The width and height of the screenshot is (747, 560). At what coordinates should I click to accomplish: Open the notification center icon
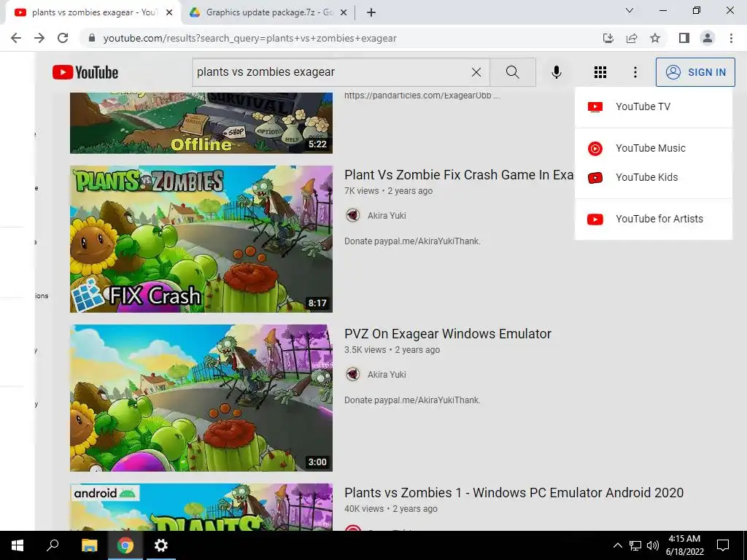(x=723, y=545)
